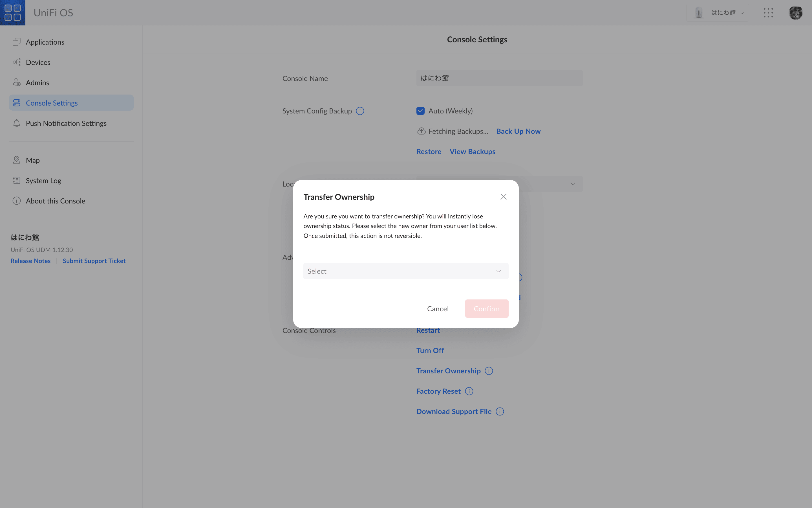Click Back Up Now link
The width and height of the screenshot is (812, 508).
pyautogui.click(x=518, y=131)
